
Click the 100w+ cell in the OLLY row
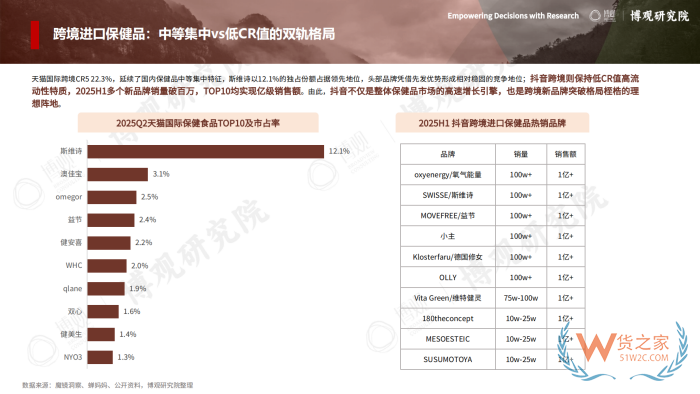click(521, 278)
